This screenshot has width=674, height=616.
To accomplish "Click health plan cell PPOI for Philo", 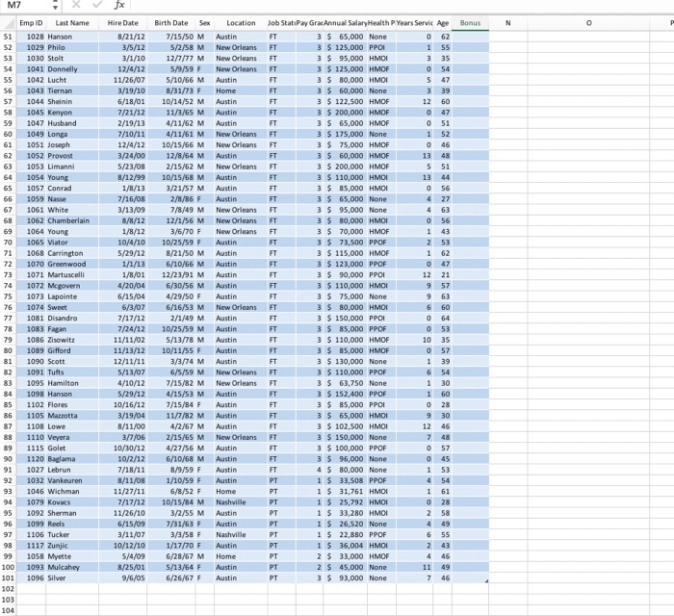I will (381, 48).
